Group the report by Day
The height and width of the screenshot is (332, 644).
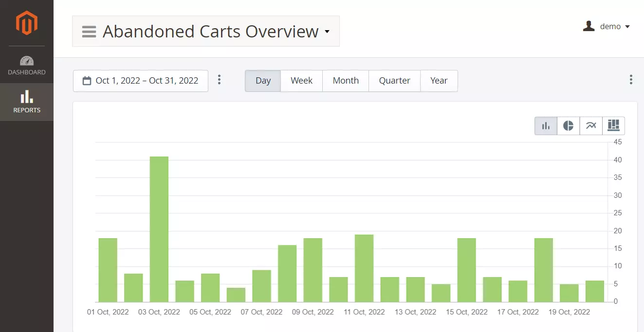pos(263,81)
